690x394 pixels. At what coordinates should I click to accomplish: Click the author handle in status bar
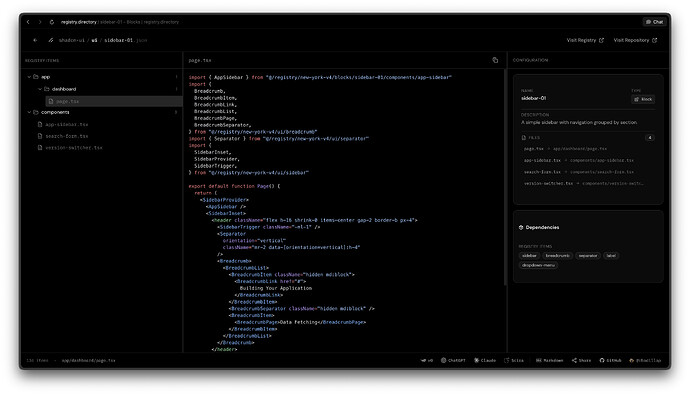(x=645, y=361)
